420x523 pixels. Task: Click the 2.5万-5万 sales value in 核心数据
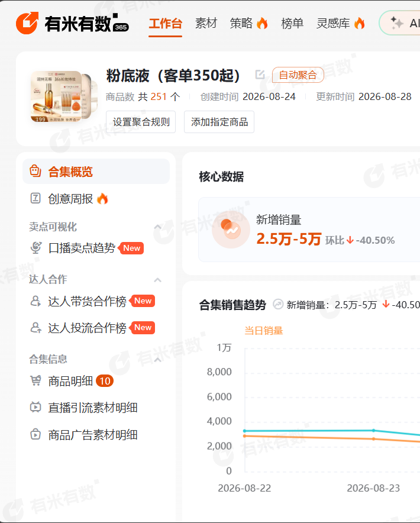pos(289,239)
